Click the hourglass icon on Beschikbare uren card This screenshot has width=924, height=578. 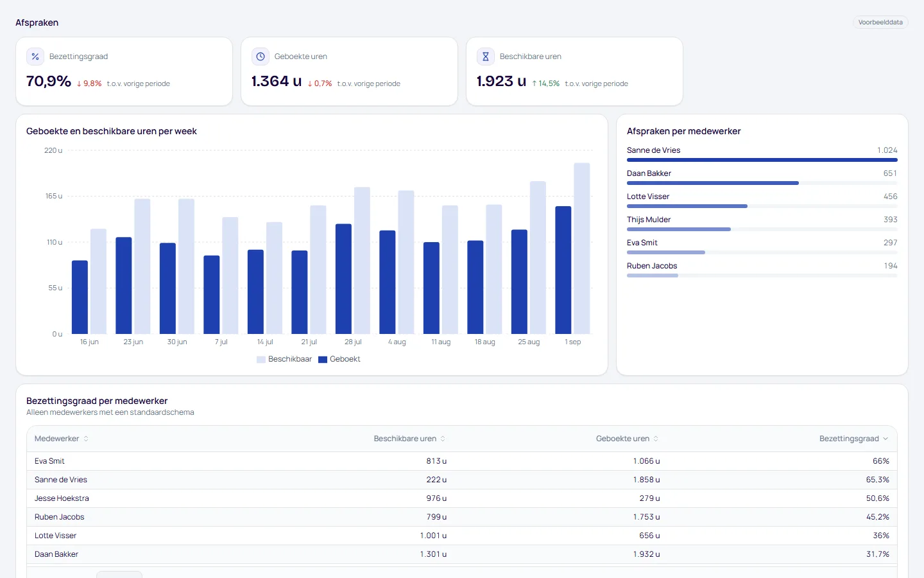pos(486,57)
